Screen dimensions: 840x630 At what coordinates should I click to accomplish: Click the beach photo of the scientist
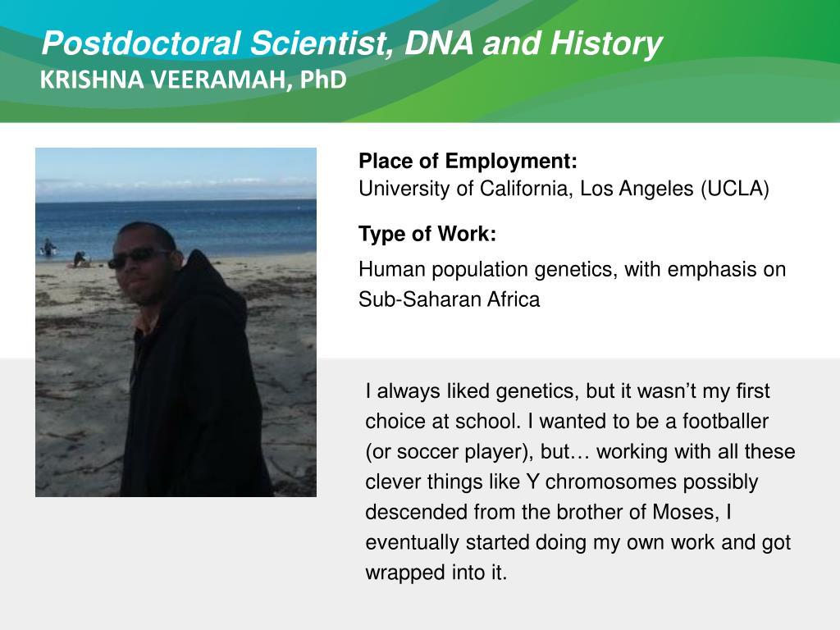click(176, 322)
